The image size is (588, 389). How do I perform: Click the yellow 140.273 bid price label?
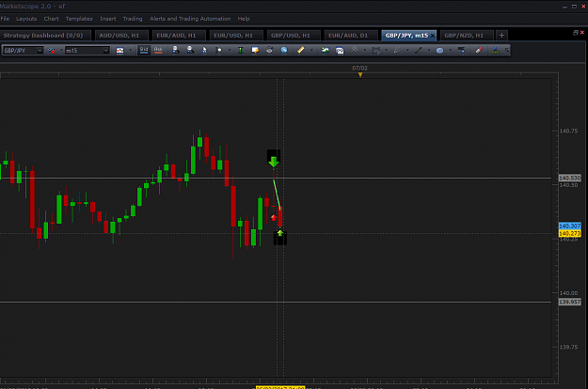pos(569,233)
